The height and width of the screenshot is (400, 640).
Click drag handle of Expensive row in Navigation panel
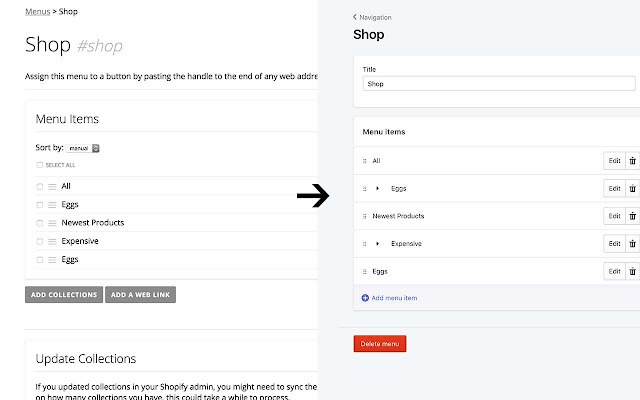pos(364,244)
